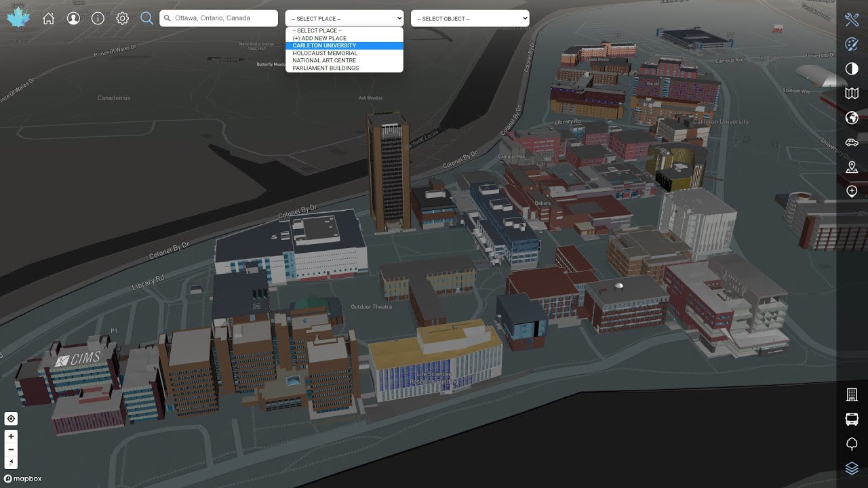Image resolution: width=868 pixels, height=488 pixels.
Task: Open settings gear icon
Action: click(122, 18)
